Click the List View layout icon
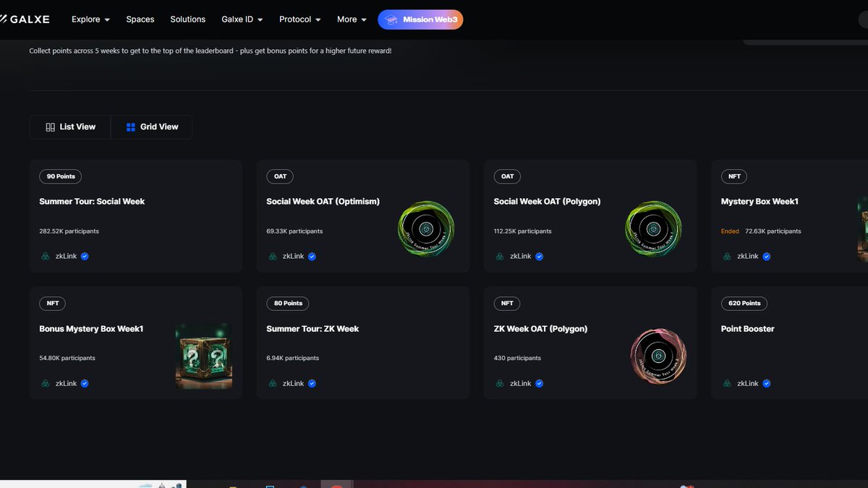The height and width of the screenshot is (488, 868). (x=50, y=127)
